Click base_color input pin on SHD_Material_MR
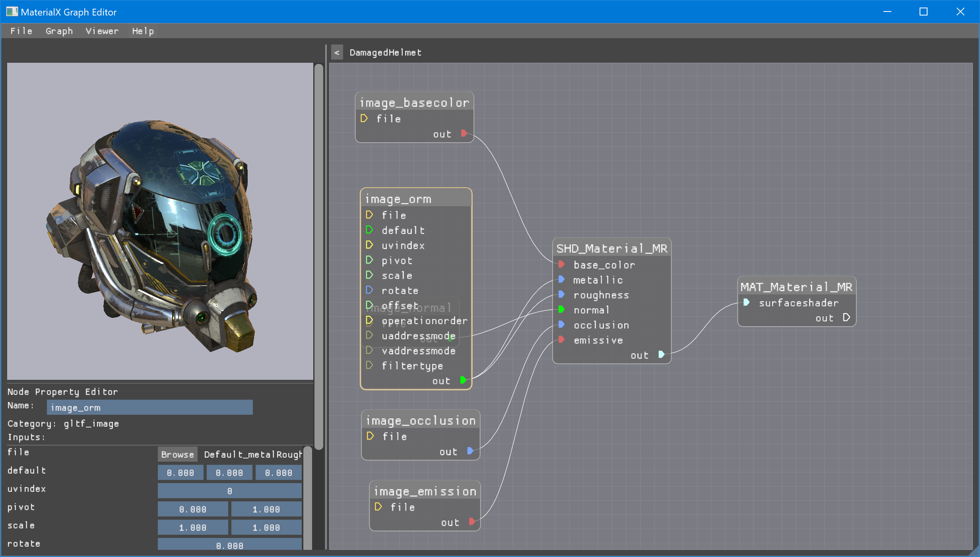The image size is (980, 557). click(x=561, y=264)
